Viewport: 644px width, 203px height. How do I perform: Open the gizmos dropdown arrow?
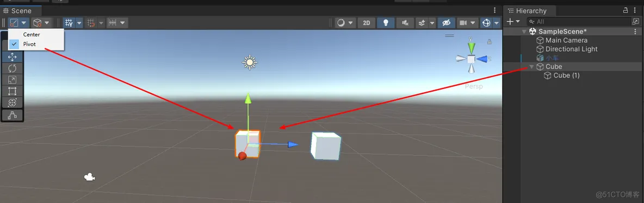pos(497,23)
